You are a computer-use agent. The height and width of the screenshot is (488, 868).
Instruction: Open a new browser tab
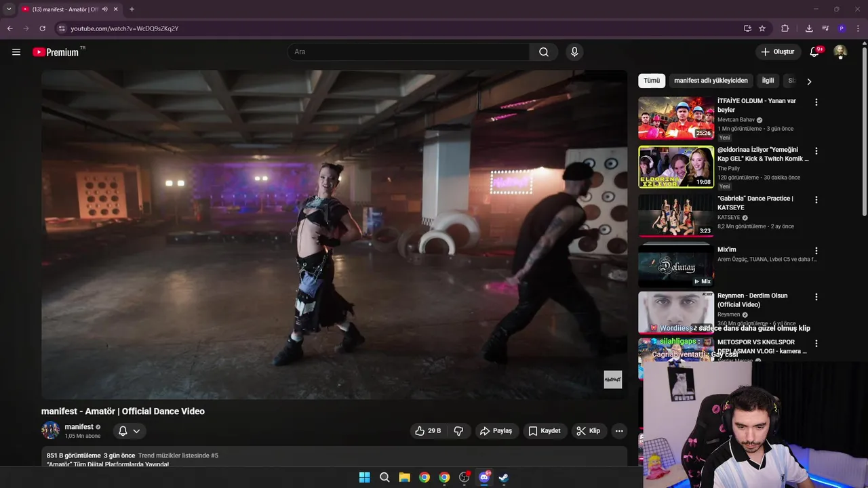click(x=132, y=9)
